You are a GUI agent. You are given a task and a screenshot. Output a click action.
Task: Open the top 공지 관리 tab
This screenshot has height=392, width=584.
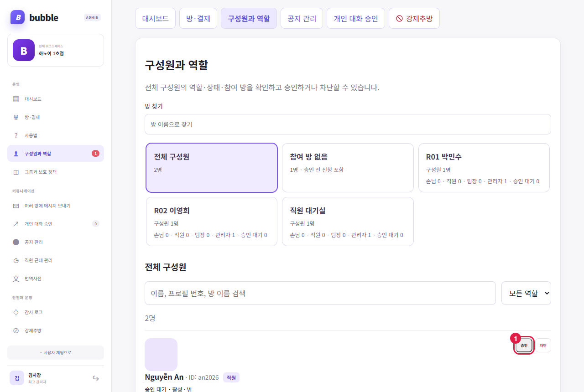click(x=302, y=18)
